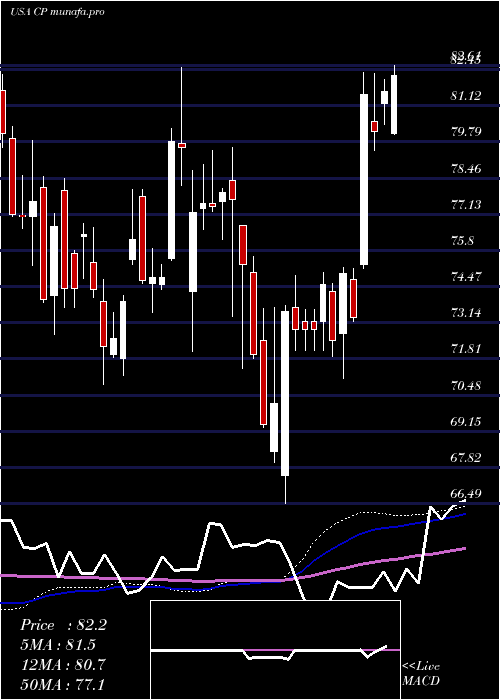Click the 77.13 price axis label
The height and width of the screenshot is (700, 500).
pyautogui.click(x=466, y=205)
